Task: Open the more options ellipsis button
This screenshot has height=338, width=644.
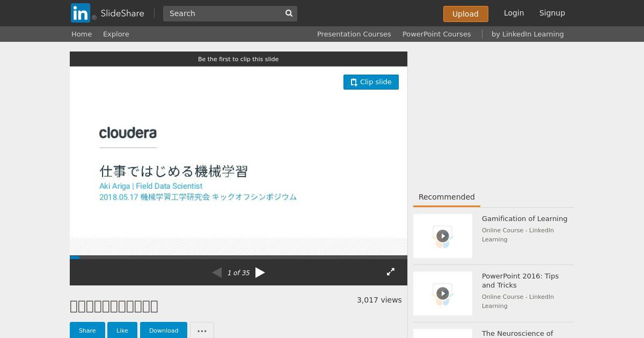Action: [x=202, y=330]
